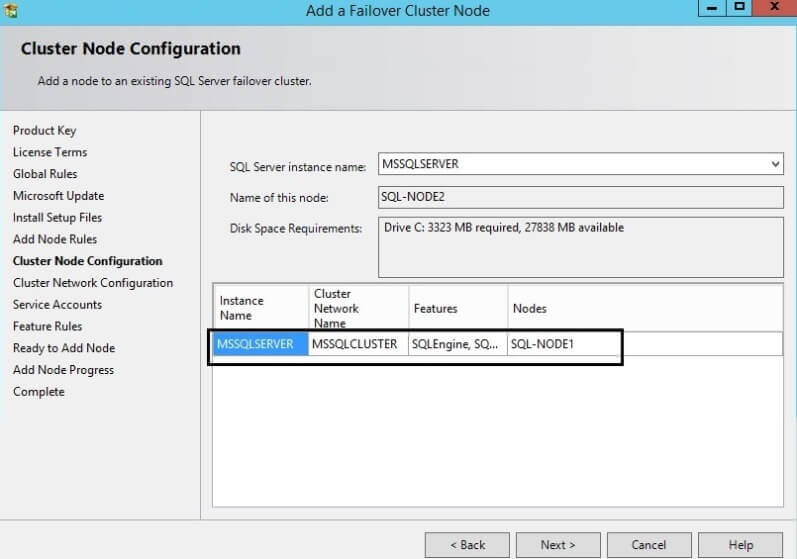797x559 pixels.
Task: Minimize the Add a Failover Cluster Node window
Action: [x=712, y=8]
